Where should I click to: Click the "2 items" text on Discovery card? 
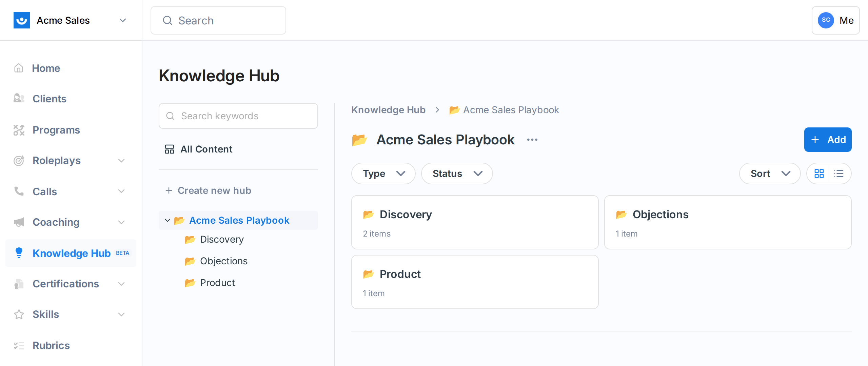[377, 234]
